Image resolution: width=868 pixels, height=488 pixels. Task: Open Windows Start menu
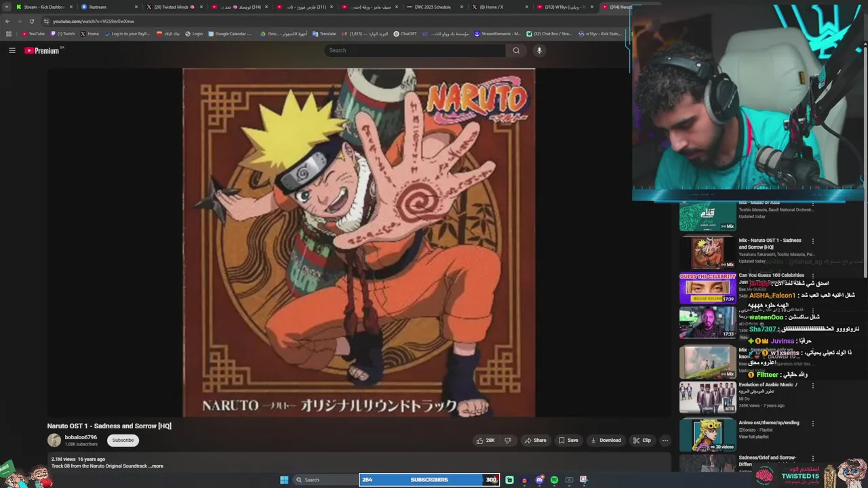[284, 480]
